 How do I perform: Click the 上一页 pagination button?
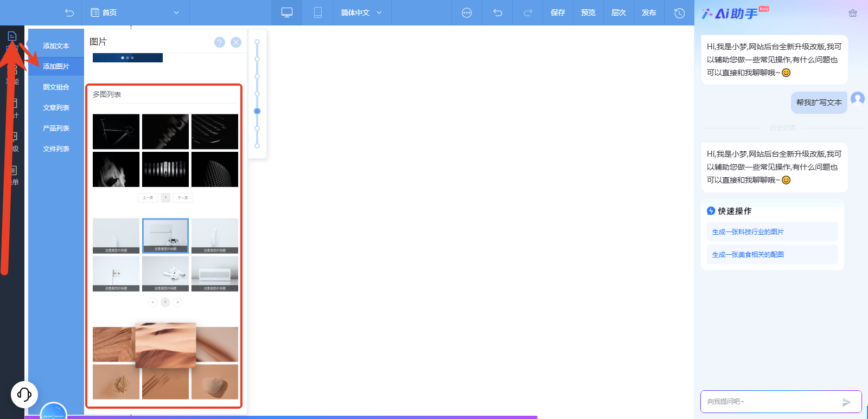pyautogui.click(x=148, y=198)
